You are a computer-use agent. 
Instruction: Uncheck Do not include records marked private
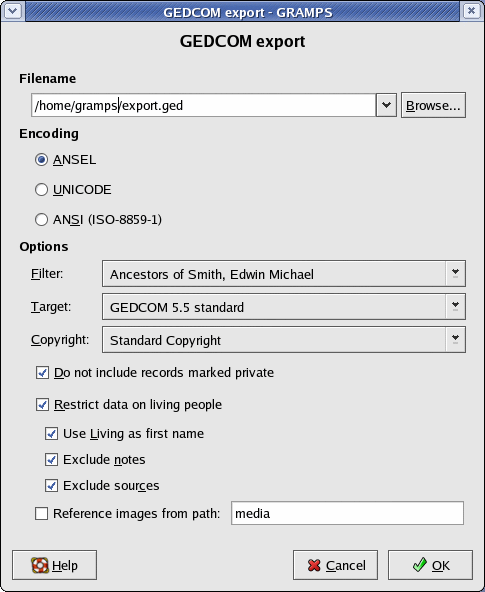pyautogui.click(x=42, y=373)
